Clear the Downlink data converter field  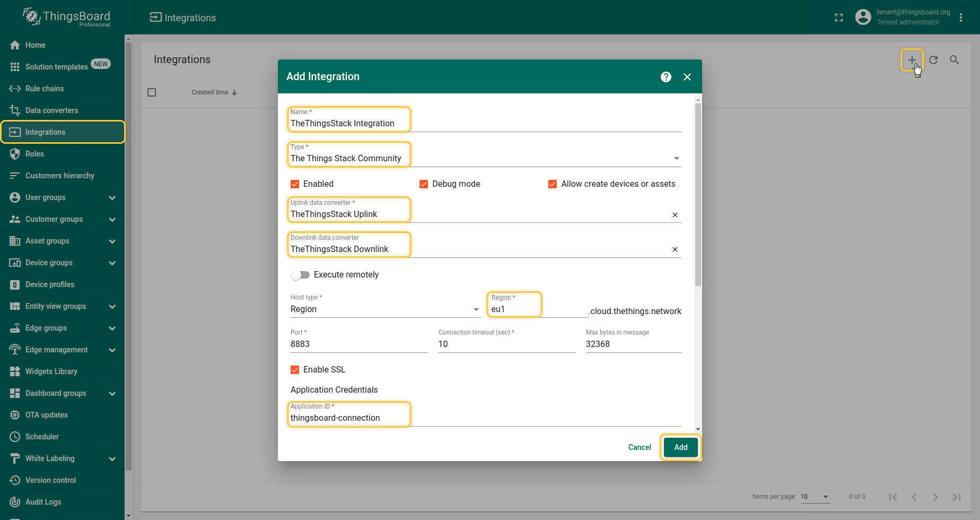pyautogui.click(x=675, y=249)
